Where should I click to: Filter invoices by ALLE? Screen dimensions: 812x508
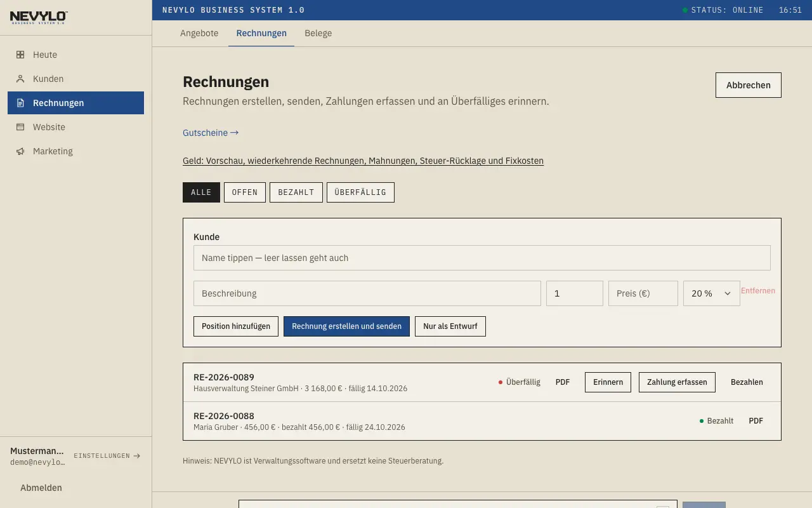201,192
